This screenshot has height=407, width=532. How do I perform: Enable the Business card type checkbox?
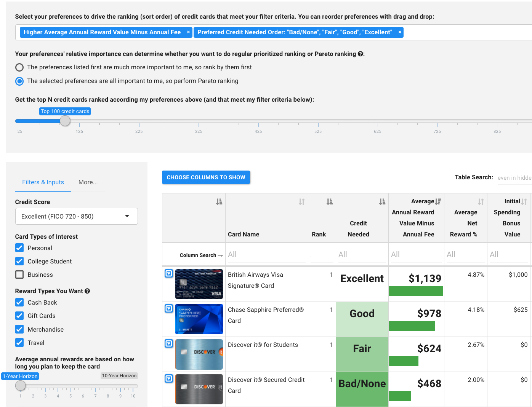(x=19, y=275)
